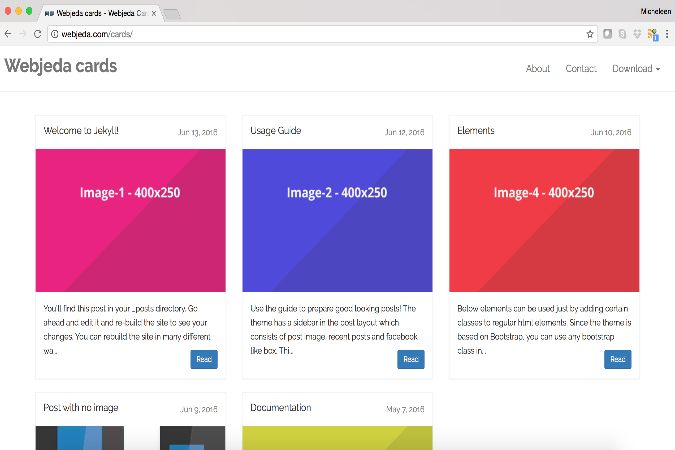Click the Jun 9, 2016 date text

[x=198, y=409]
